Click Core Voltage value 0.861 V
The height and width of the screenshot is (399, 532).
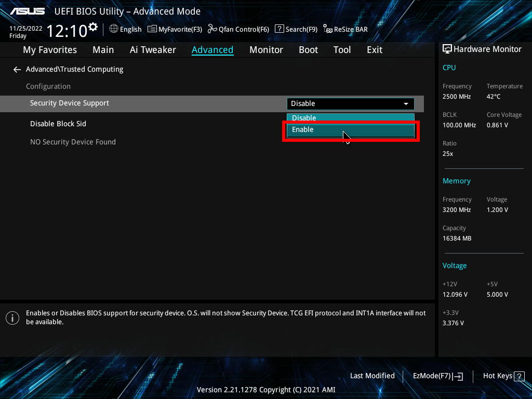point(497,125)
